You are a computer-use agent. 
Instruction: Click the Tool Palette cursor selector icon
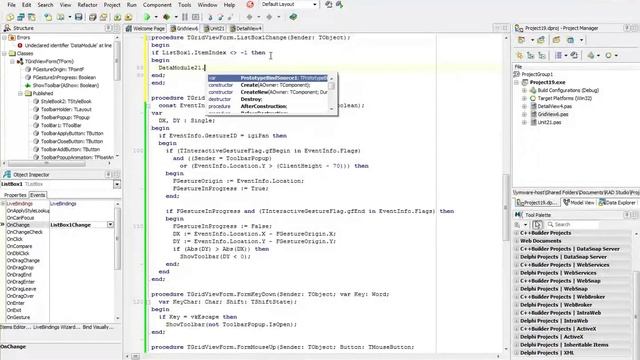(537, 224)
